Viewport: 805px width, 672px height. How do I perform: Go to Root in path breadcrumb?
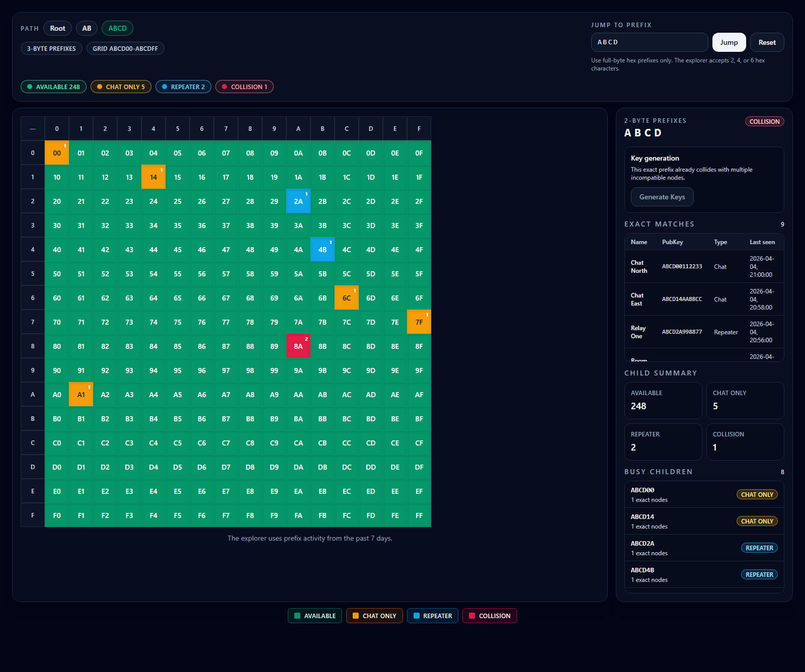(57, 28)
